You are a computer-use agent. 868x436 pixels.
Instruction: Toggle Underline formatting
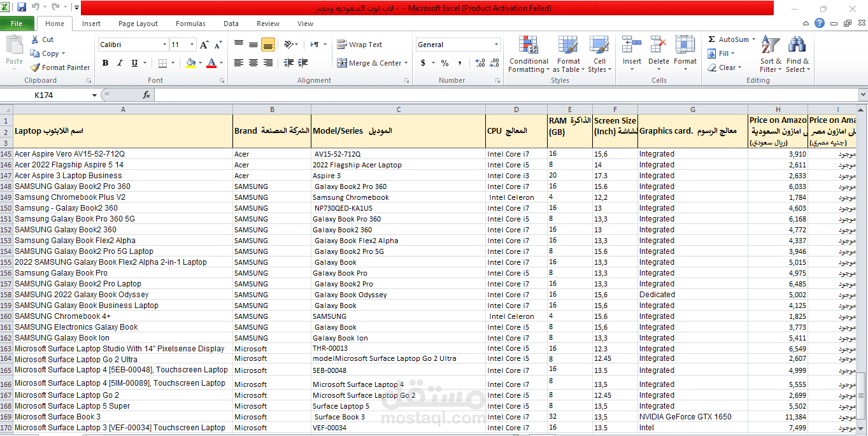click(x=134, y=63)
